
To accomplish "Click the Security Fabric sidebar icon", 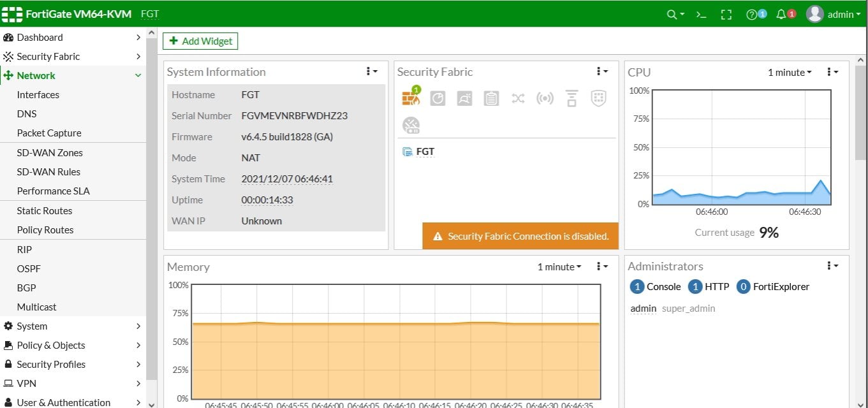I will [8, 57].
